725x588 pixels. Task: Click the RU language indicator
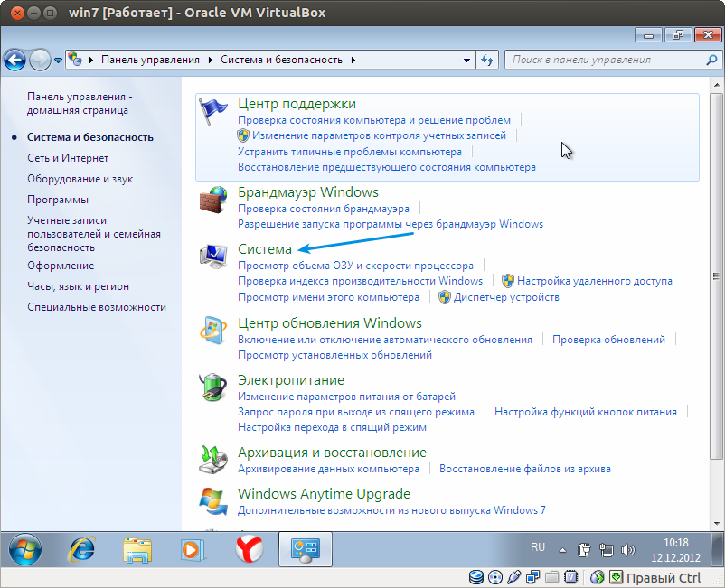click(538, 547)
